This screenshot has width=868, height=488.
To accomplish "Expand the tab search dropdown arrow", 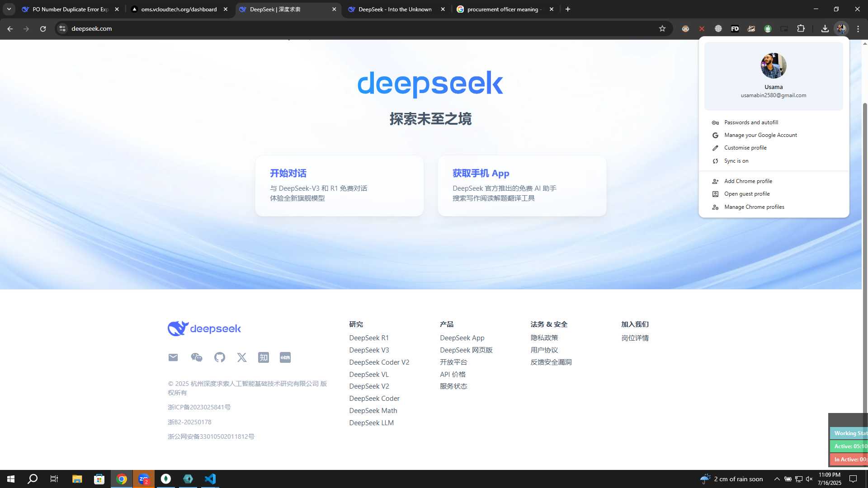I will [x=9, y=9].
